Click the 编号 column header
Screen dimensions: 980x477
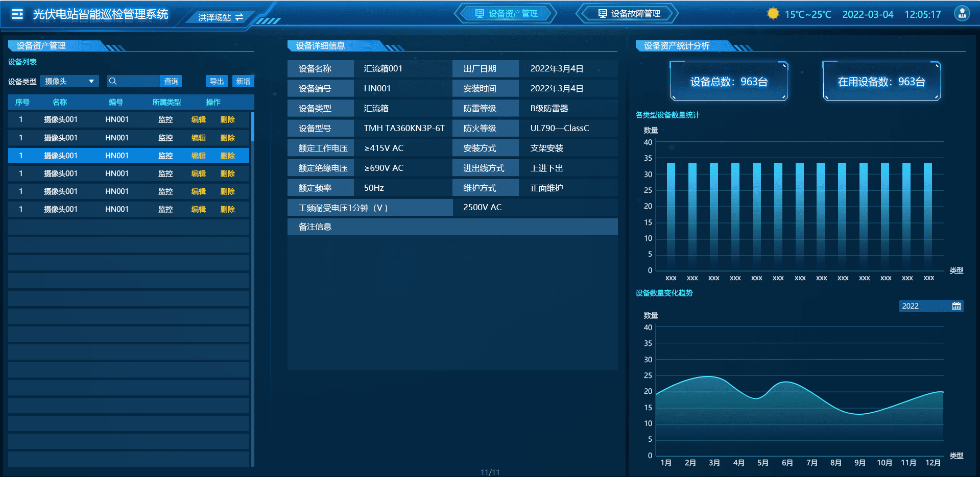116,102
